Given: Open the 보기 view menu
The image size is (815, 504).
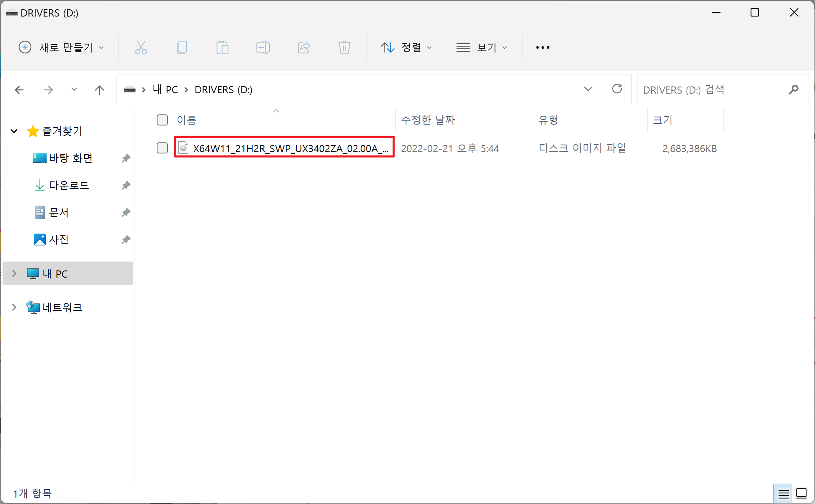Looking at the screenshot, I should (x=481, y=47).
